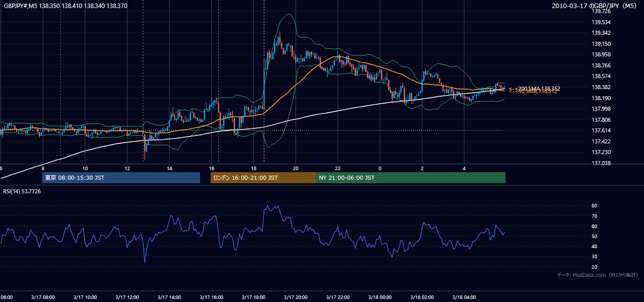644x302 pixels.
Task: Click the bottom axis date label 3/18 00:00
Action: 379,297
